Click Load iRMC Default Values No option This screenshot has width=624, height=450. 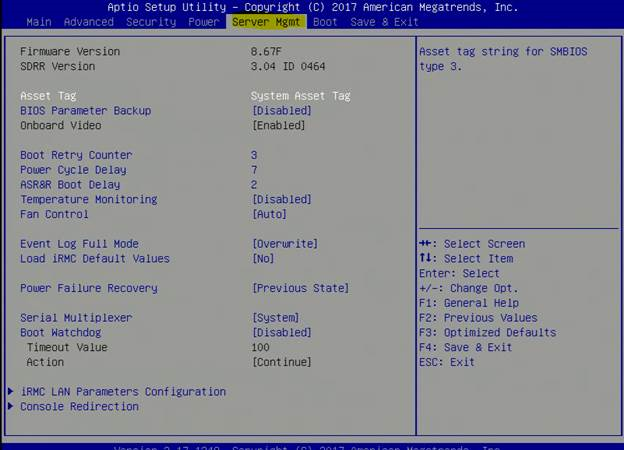(265, 259)
